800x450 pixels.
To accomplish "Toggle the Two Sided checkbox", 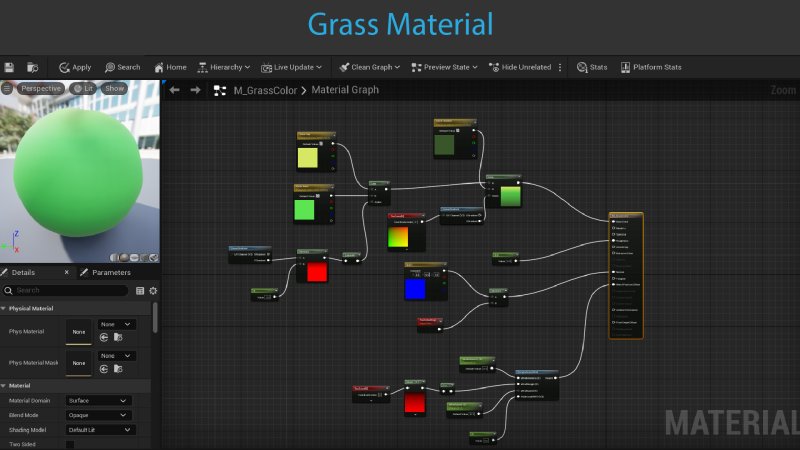I will click(x=70, y=444).
